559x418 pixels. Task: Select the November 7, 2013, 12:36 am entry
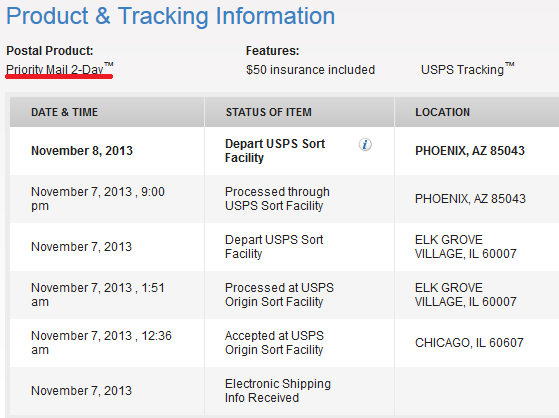pyautogui.click(x=102, y=343)
